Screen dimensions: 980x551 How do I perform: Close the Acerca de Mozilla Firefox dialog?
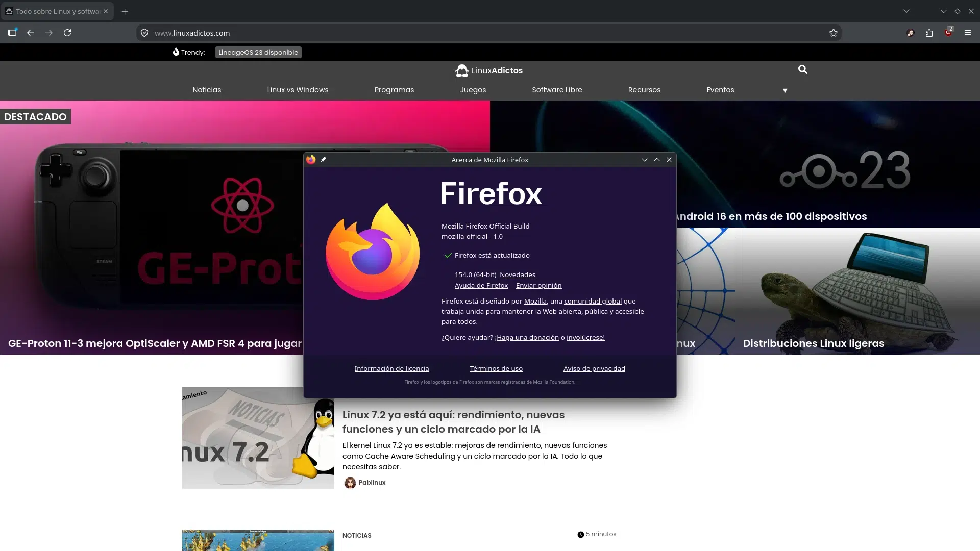point(669,160)
